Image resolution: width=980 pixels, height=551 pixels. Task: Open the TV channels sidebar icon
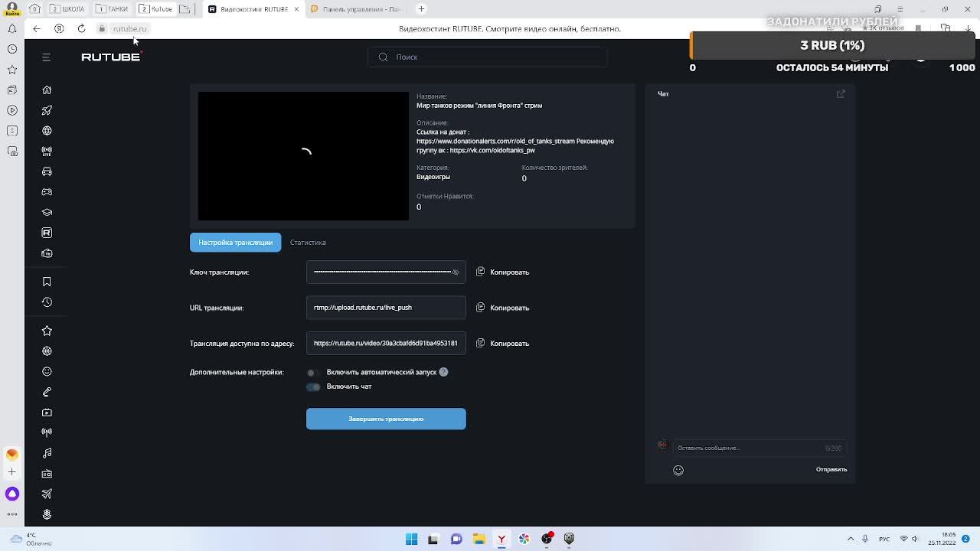coord(47,253)
